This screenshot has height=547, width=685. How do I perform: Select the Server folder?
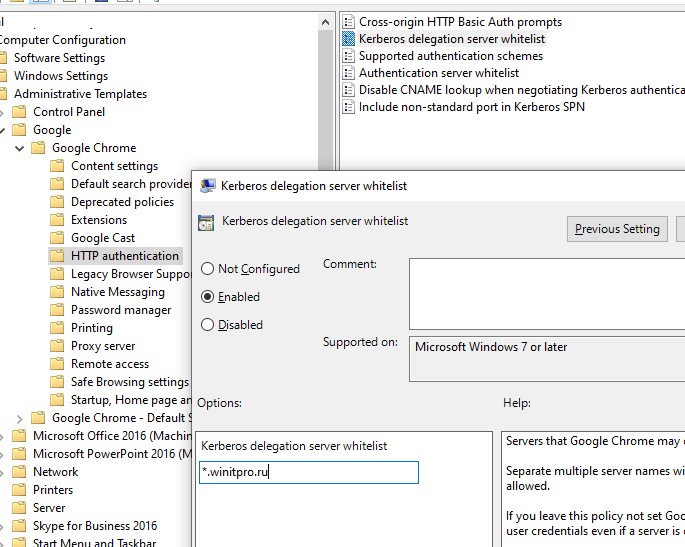click(x=49, y=508)
